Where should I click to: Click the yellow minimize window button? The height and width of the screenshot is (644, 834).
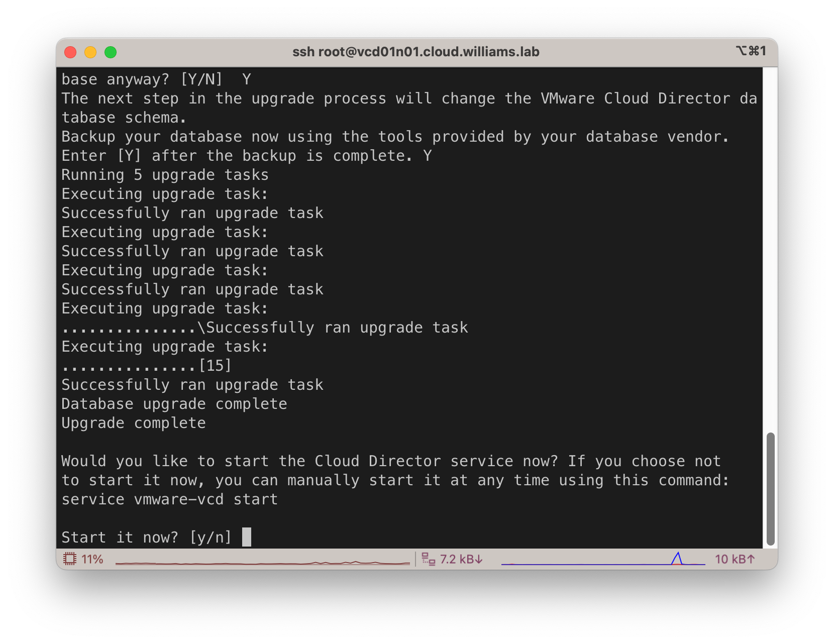coord(90,52)
